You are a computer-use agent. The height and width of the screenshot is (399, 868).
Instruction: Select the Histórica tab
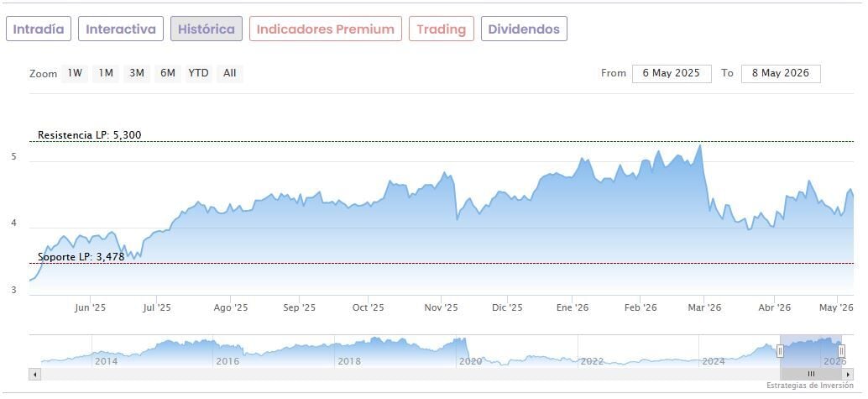207,29
